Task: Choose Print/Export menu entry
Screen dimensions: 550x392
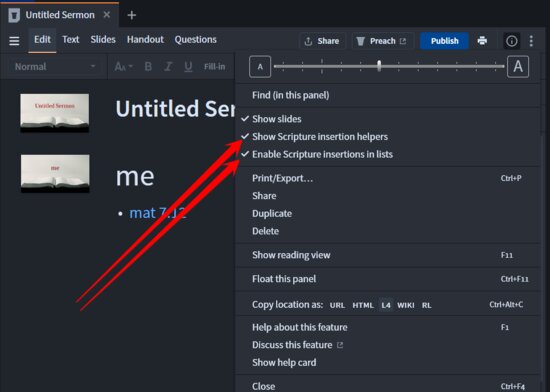Action: tap(388, 178)
